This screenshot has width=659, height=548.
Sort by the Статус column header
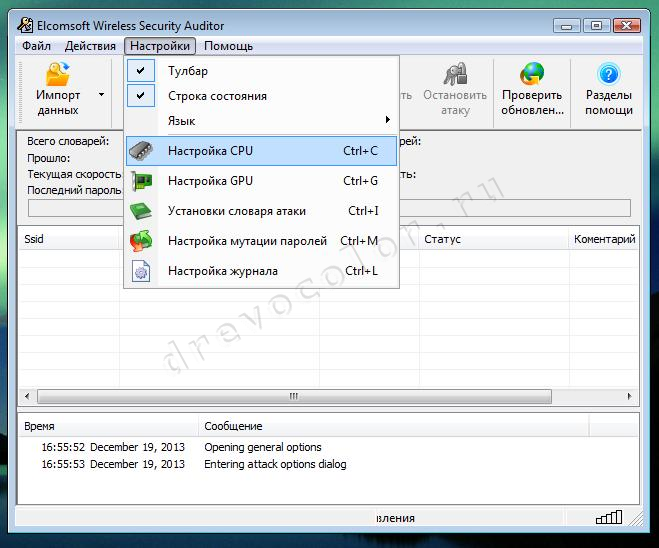coord(442,239)
